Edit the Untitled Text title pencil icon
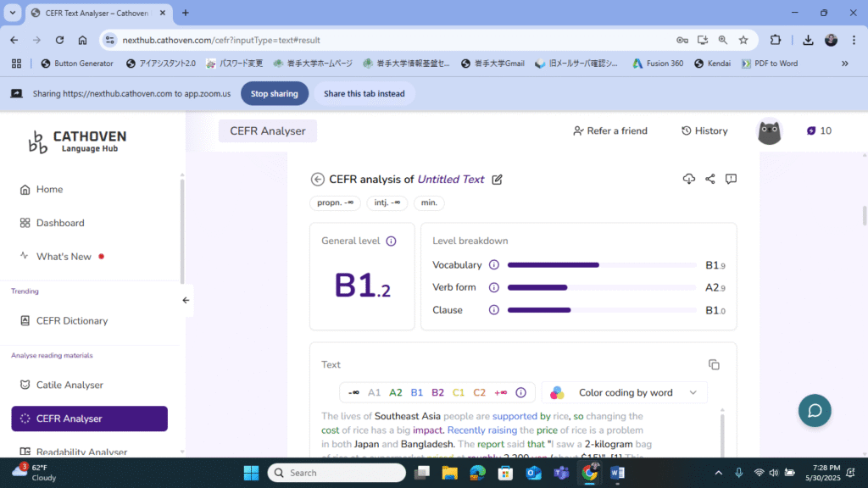Viewport: 868px width, 488px height. click(x=498, y=180)
